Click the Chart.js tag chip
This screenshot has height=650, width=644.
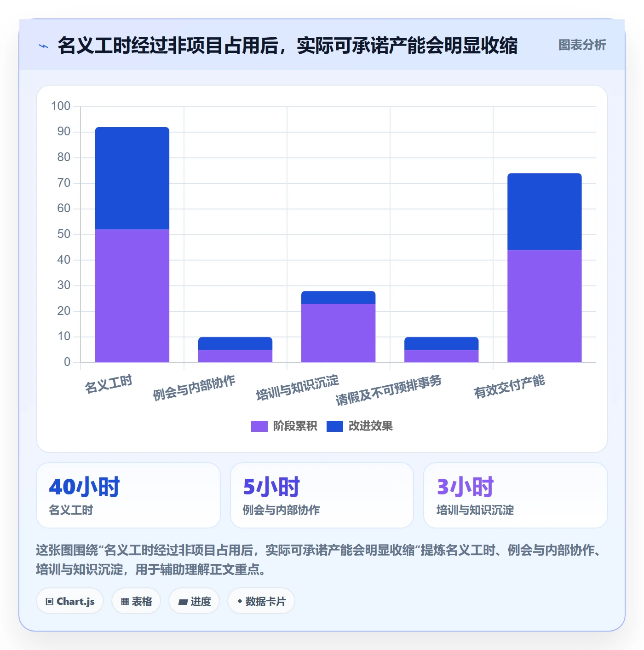pyautogui.click(x=70, y=601)
